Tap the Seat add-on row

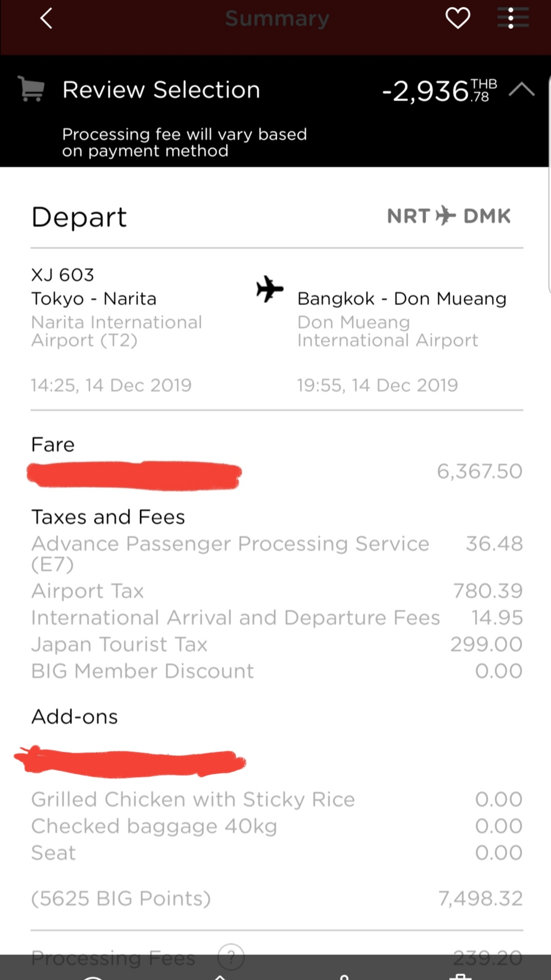(277, 853)
